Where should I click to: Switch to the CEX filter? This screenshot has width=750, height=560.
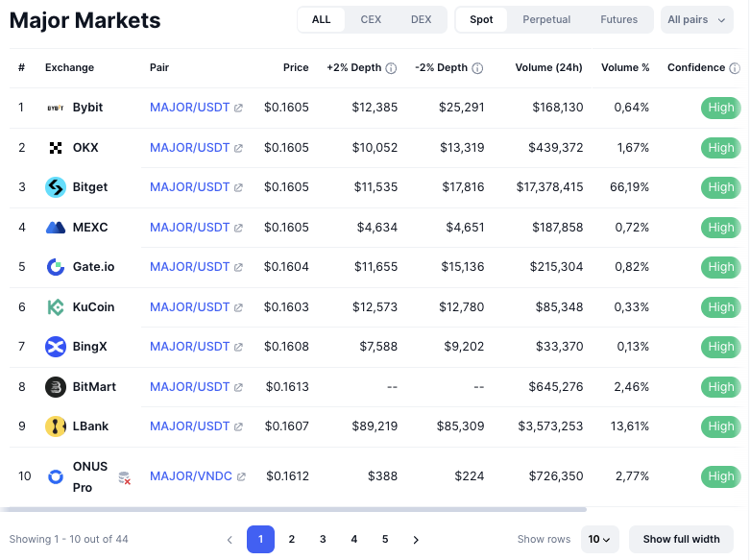pyautogui.click(x=371, y=19)
